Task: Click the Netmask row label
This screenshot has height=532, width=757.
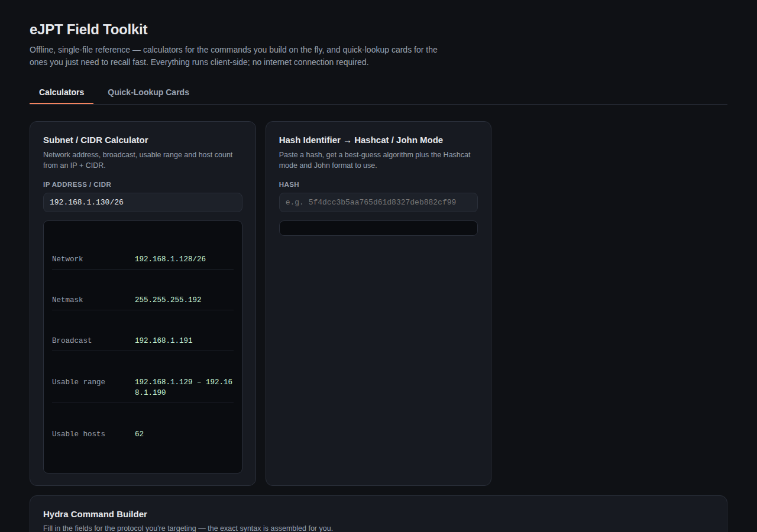Action: tap(67, 300)
